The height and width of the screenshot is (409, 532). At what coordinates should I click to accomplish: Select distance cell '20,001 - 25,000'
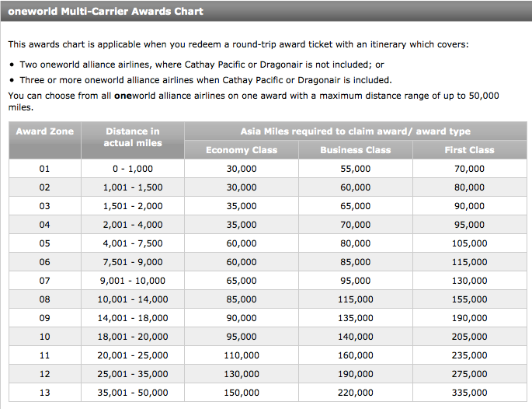click(x=133, y=355)
